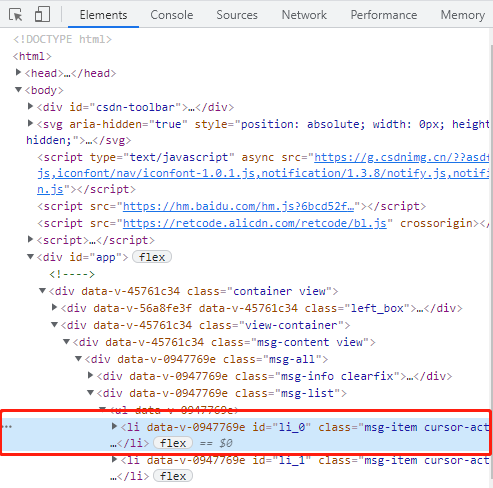The image size is (493, 488).
Task: Collapse the msg-content view div
Action: pyautogui.click(x=66, y=342)
